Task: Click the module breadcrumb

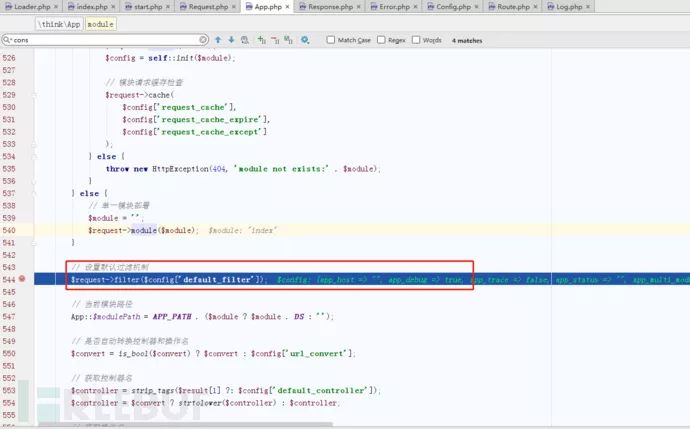Action: point(100,24)
